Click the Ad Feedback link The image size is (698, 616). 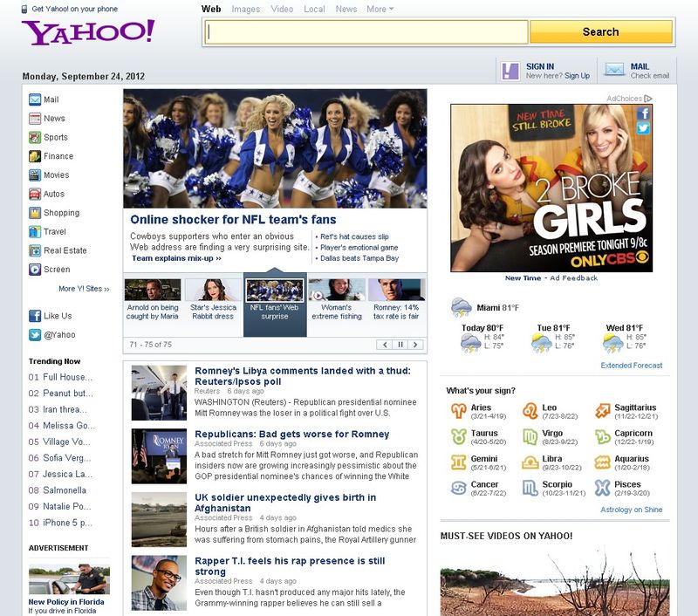click(574, 278)
